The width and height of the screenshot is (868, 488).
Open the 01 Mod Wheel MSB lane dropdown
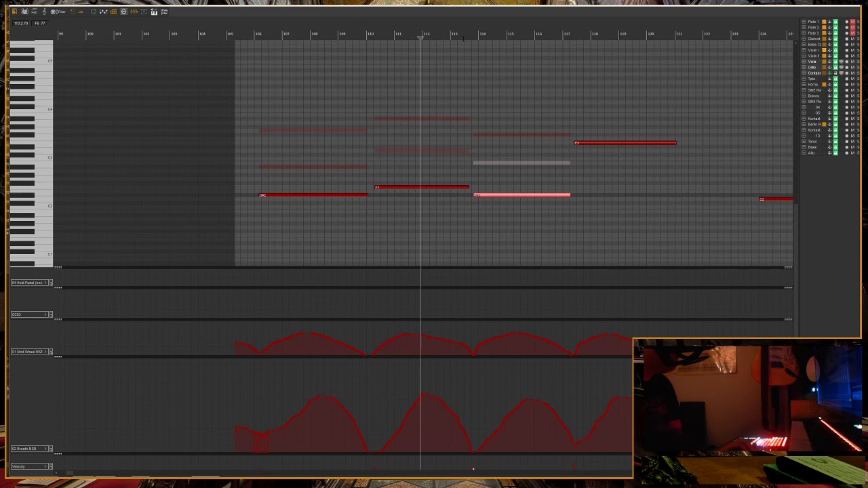(28, 352)
